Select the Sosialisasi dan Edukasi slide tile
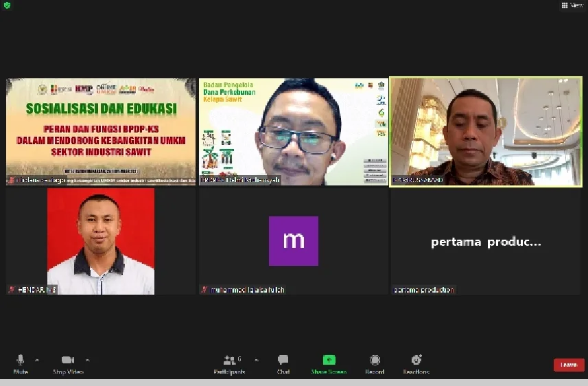This screenshot has width=588, height=386. click(101, 131)
